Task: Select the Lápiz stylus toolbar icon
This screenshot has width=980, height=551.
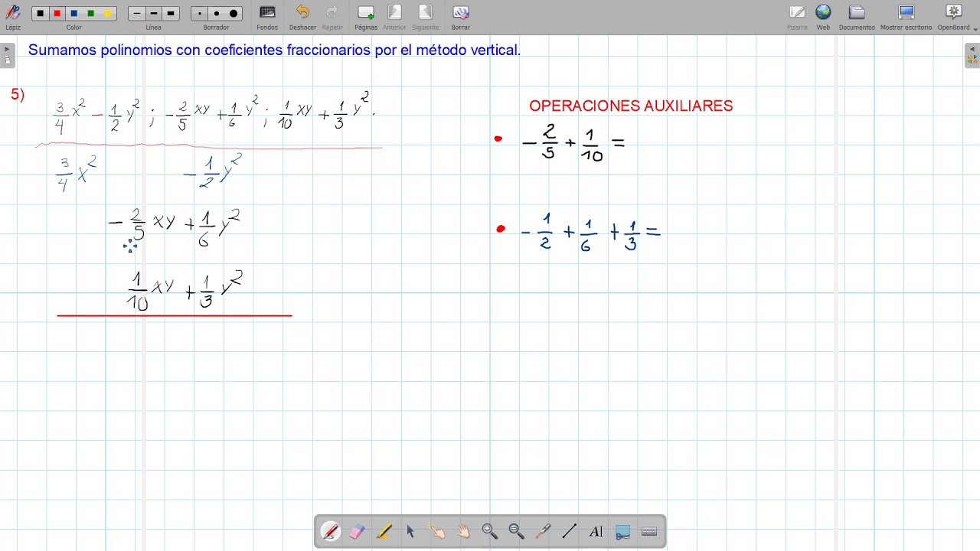Action: coord(13,13)
